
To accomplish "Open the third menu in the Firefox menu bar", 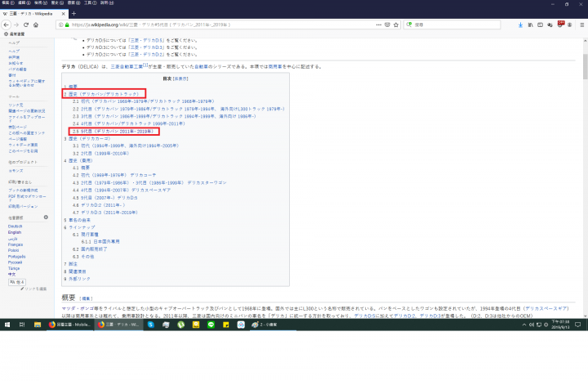I will tap(41, 2).
